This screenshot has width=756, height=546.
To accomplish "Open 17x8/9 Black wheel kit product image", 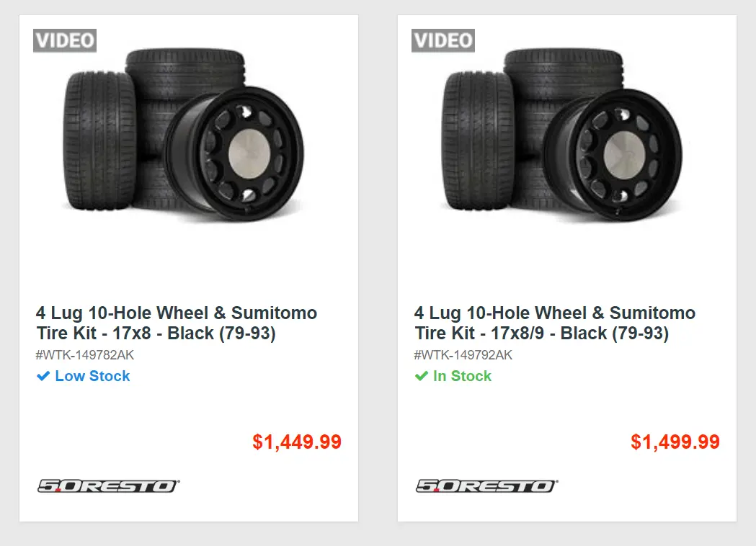I will tap(562, 135).
